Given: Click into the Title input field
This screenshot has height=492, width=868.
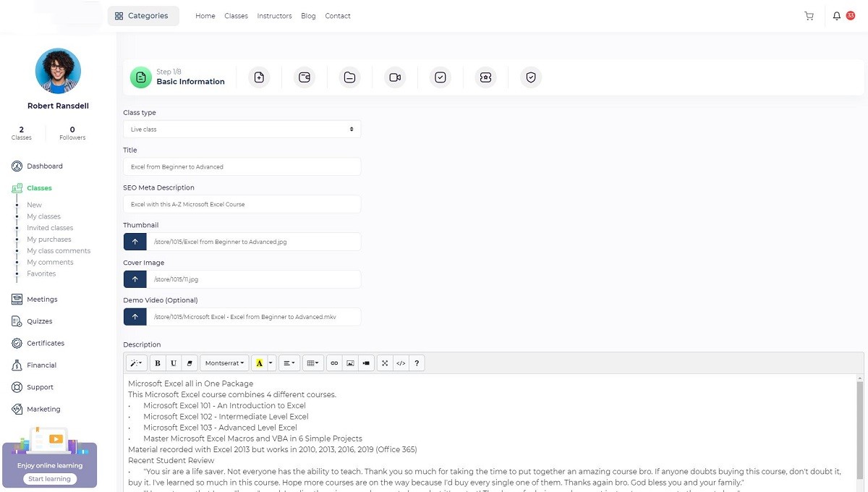Looking at the screenshot, I should (242, 167).
